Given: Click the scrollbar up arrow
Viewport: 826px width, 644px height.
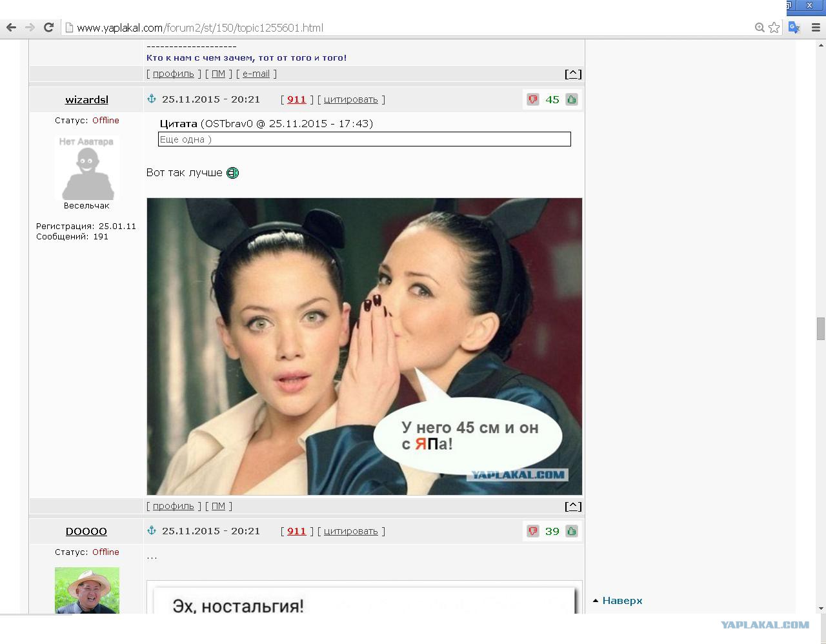Looking at the screenshot, I should point(821,45).
